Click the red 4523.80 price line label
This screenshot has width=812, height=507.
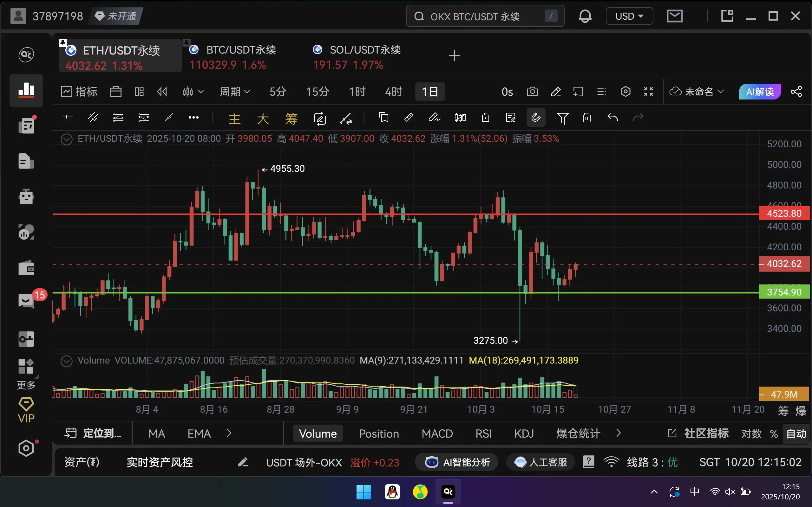784,214
